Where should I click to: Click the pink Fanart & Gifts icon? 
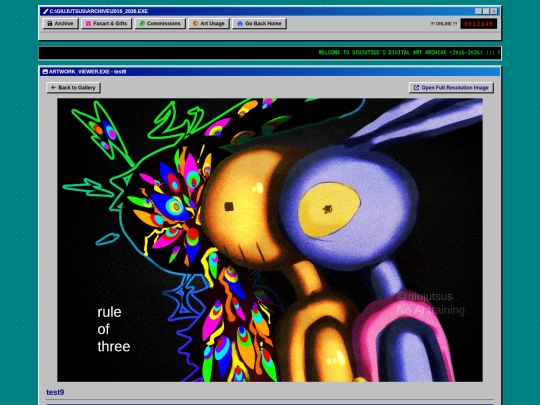tap(89, 23)
